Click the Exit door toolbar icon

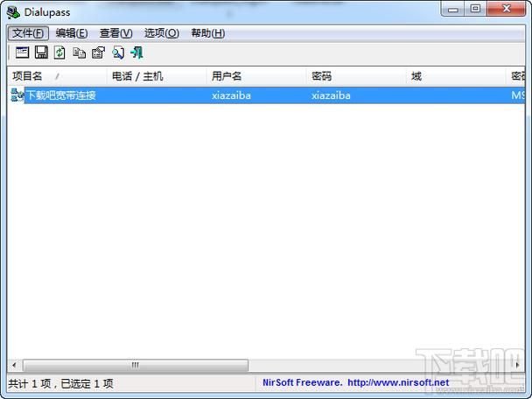(137, 52)
